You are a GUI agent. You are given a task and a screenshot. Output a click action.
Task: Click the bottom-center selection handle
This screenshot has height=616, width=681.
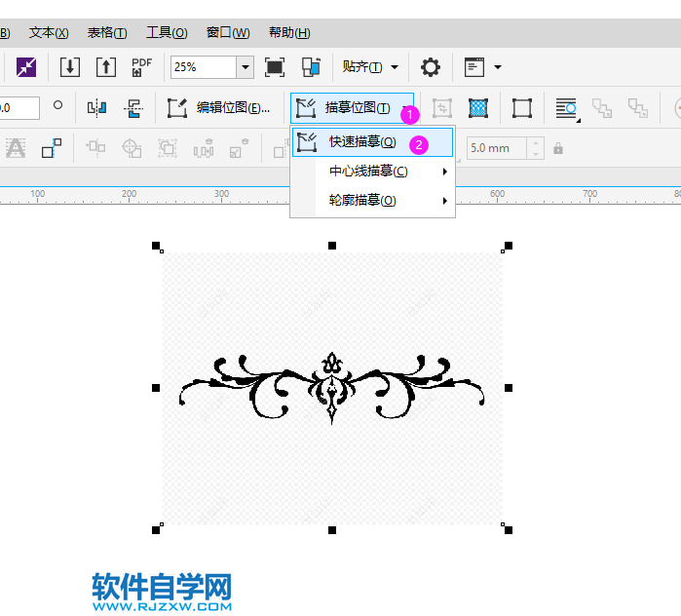[332, 530]
